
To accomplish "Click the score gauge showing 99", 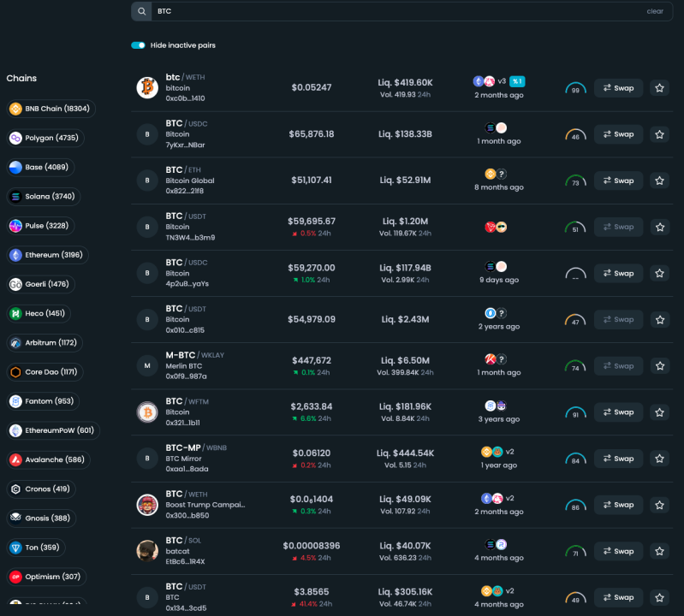I will point(575,88).
